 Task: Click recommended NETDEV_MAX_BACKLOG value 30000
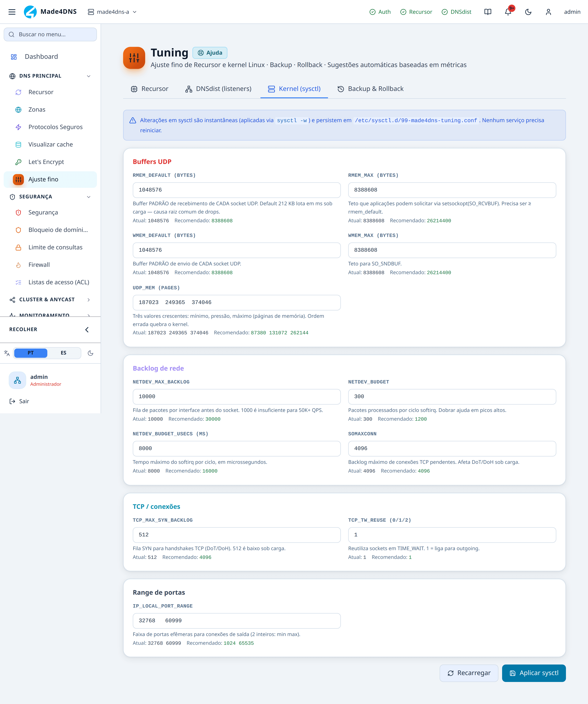[213, 419]
